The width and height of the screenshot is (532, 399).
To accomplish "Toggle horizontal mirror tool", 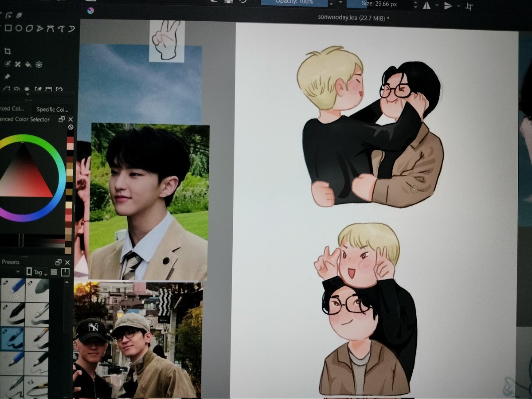I will [427, 6].
